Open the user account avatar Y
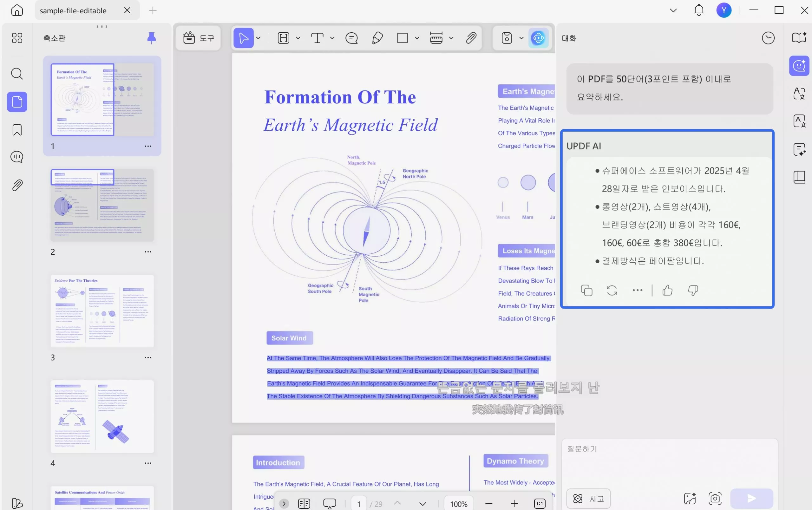The image size is (812, 510). (x=724, y=10)
